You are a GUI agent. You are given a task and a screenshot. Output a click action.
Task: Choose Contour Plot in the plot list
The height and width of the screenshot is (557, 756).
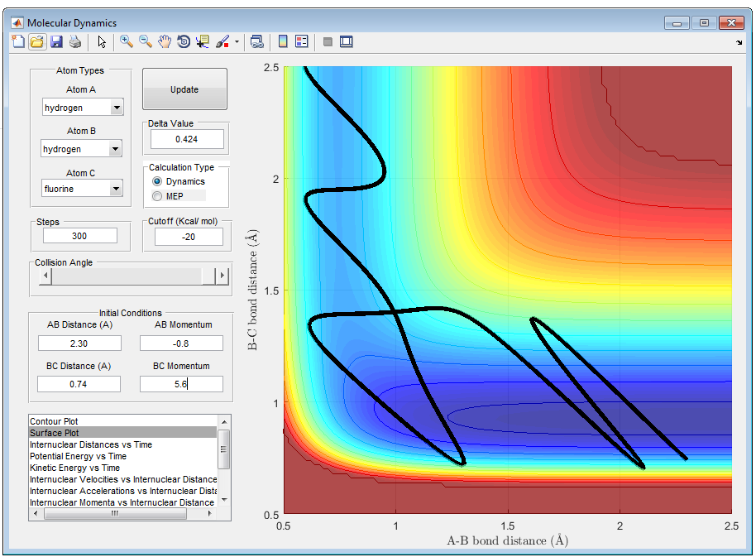pos(54,421)
